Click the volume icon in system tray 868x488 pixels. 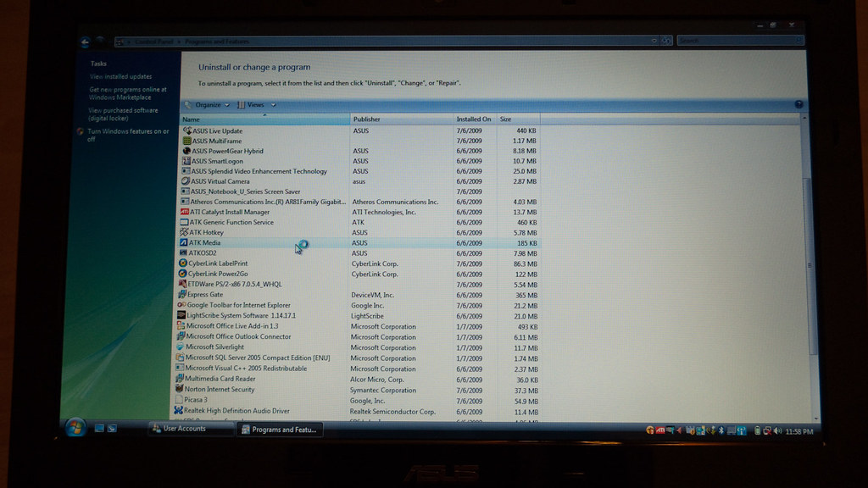778,431
